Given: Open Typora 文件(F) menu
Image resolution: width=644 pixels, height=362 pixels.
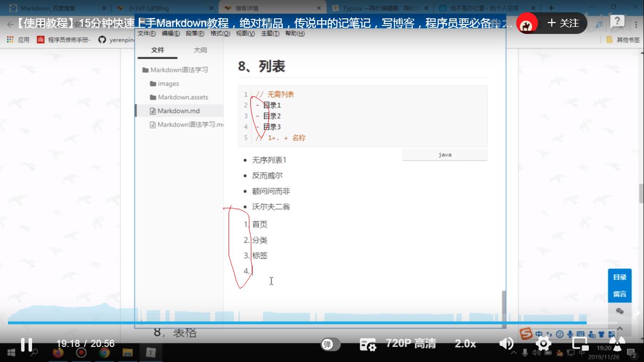Looking at the screenshot, I should point(147,33).
